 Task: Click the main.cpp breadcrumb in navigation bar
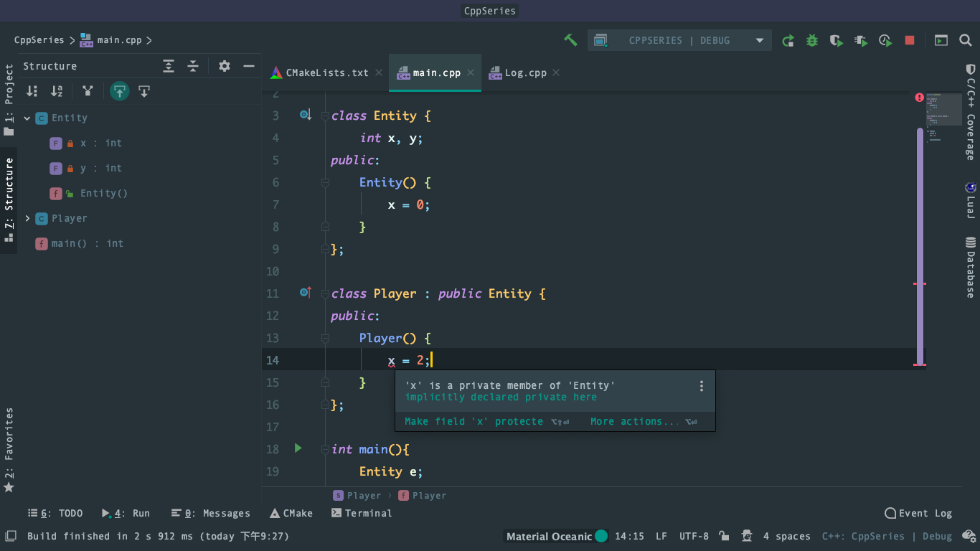(x=111, y=40)
